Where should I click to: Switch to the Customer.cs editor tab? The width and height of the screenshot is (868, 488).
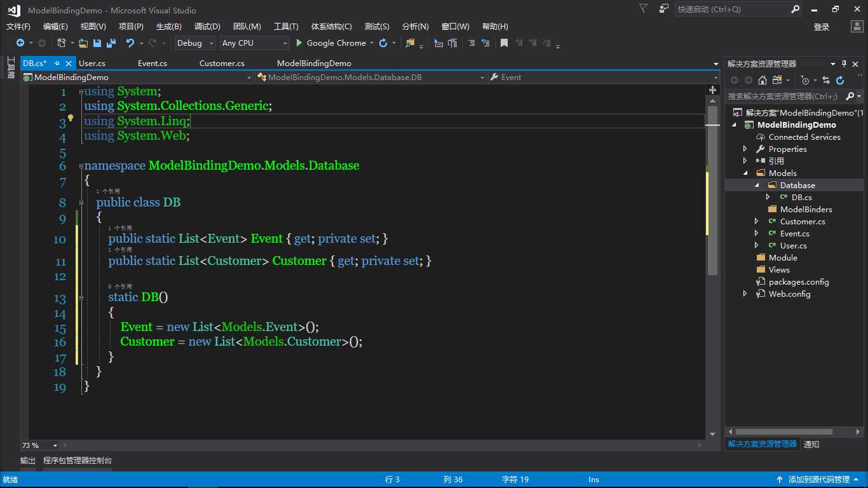pyautogui.click(x=222, y=64)
